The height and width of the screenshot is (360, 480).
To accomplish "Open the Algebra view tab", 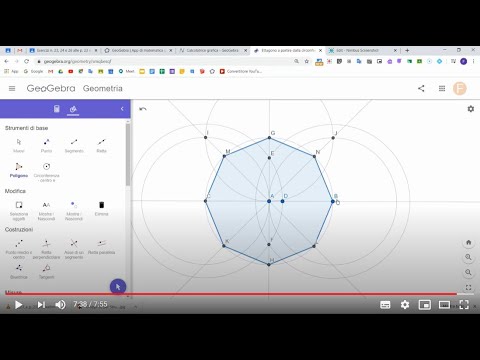I will (57, 109).
